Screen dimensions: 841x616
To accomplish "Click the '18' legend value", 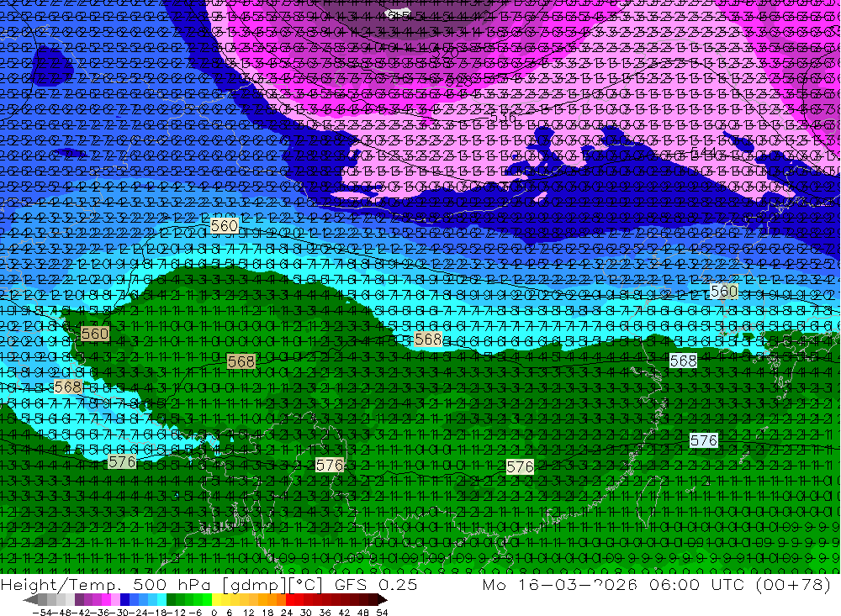I will [x=267, y=613].
